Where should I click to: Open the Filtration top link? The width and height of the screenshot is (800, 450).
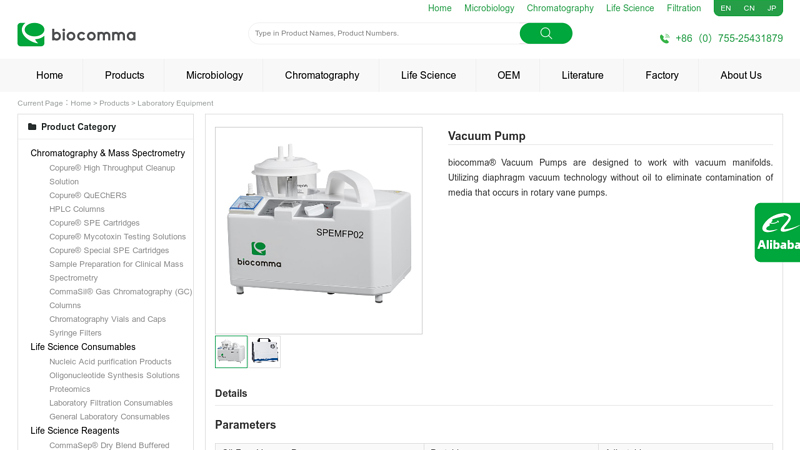(x=684, y=8)
